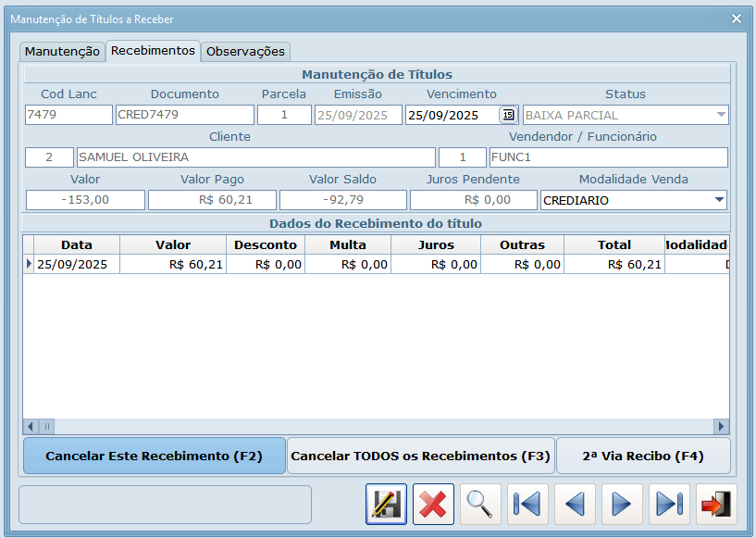Click 2ª Via Recibo (F4) button
Screen dimensions: 756x538
(x=643, y=457)
